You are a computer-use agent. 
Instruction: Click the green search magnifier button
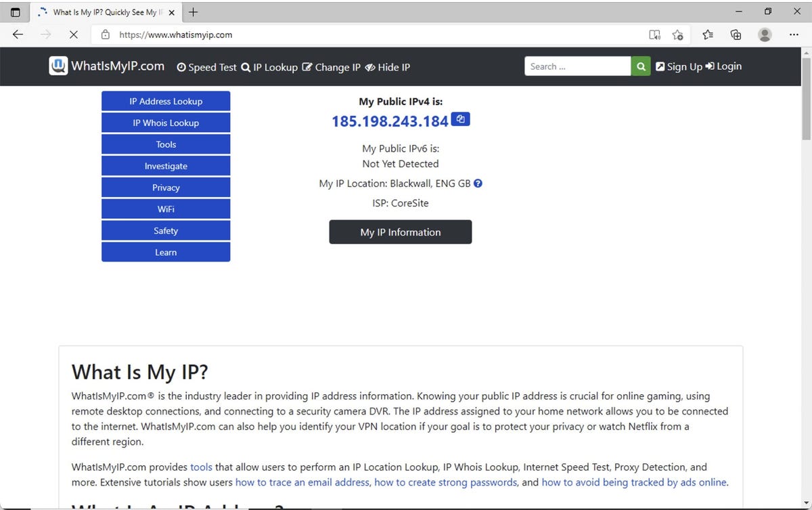[x=640, y=66]
